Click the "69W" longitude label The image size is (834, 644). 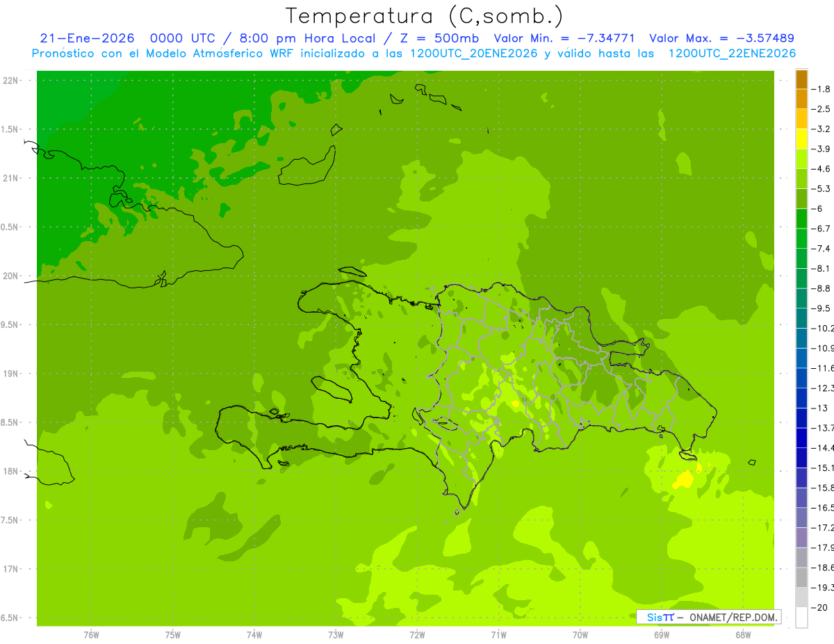(662, 634)
